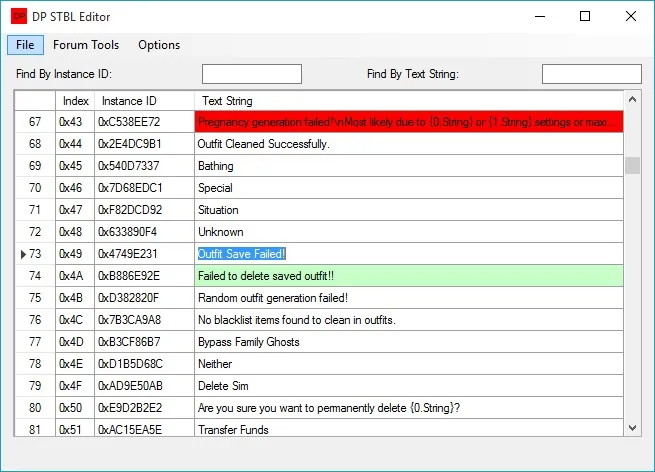Click the Text String column header
655x472 pixels.
pos(409,101)
